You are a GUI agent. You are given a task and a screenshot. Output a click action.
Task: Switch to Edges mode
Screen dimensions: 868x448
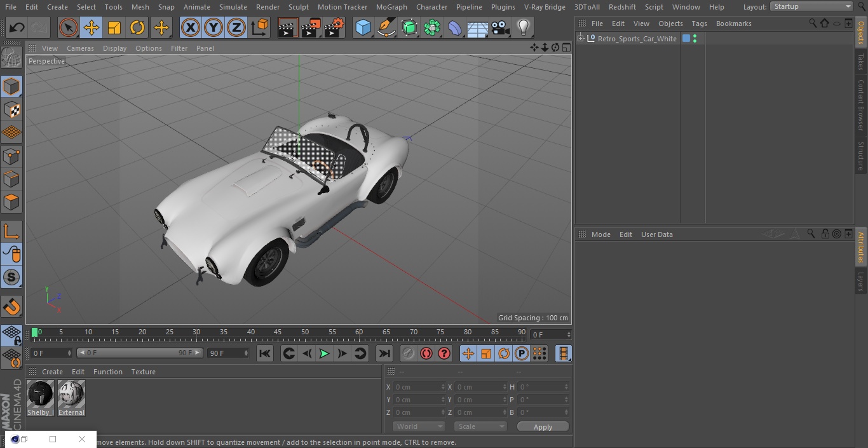click(x=11, y=179)
